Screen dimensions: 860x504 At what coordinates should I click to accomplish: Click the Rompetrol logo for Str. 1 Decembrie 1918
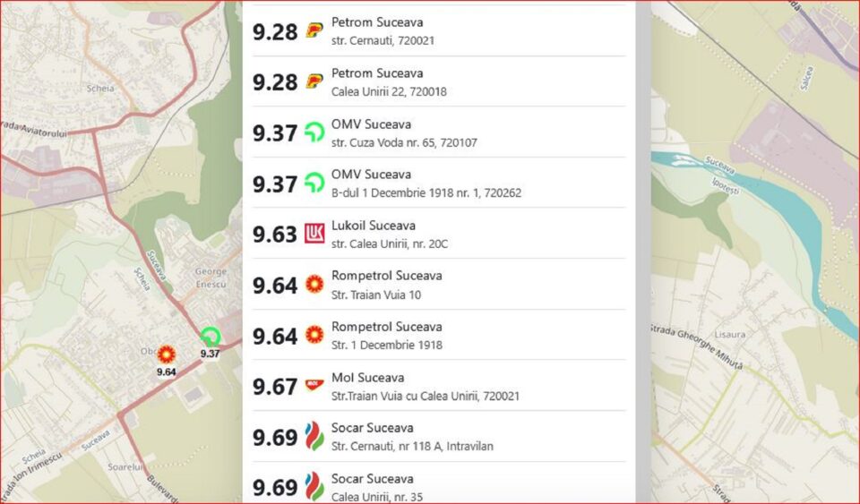click(314, 336)
